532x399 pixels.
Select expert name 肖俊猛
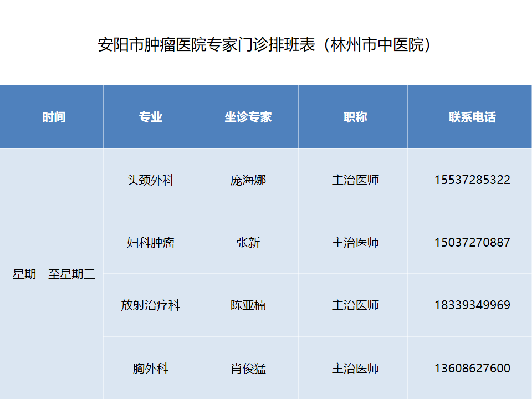pos(248,369)
